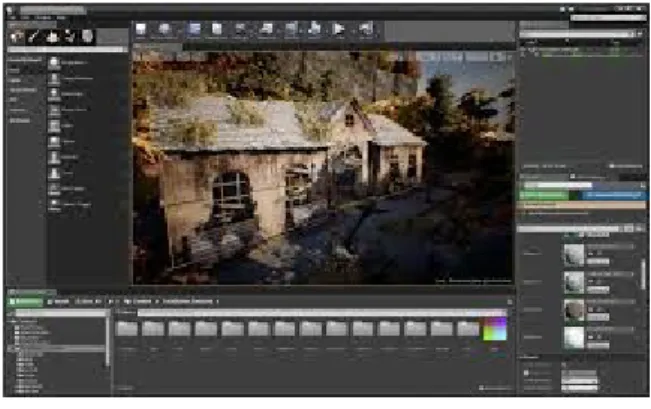Open Source Control from the toolbar
This screenshot has width=651, height=409.
pos(164,30)
